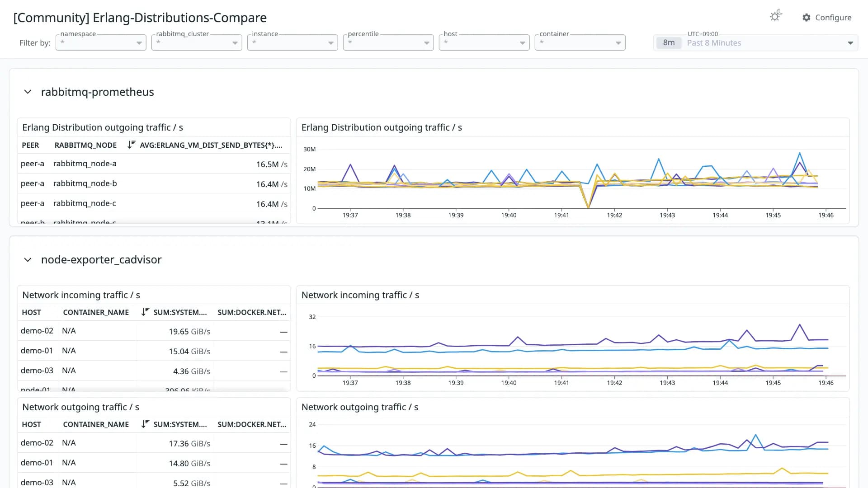Click the 14.80 GiB/s outgoing value

pos(189,464)
